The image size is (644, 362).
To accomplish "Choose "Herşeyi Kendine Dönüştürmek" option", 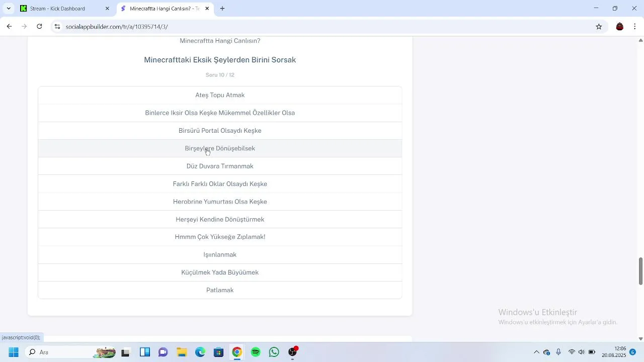I will pyautogui.click(x=220, y=219).
